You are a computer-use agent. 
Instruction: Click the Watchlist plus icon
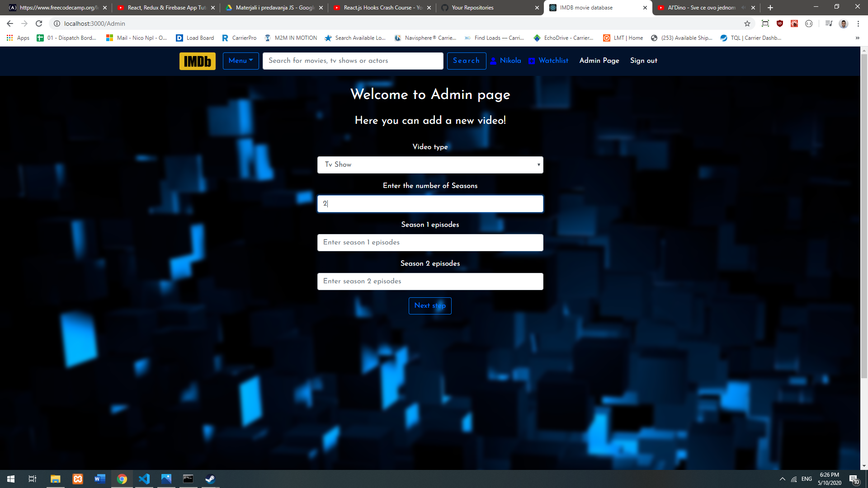point(532,61)
